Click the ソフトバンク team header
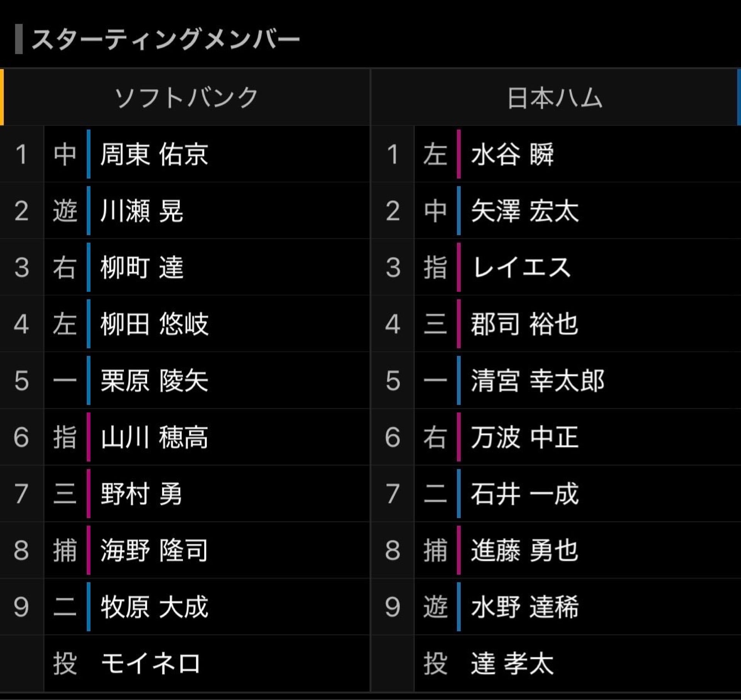Image resolution: width=741 pixels, height=700 pixels. click(x=186, y=97)
